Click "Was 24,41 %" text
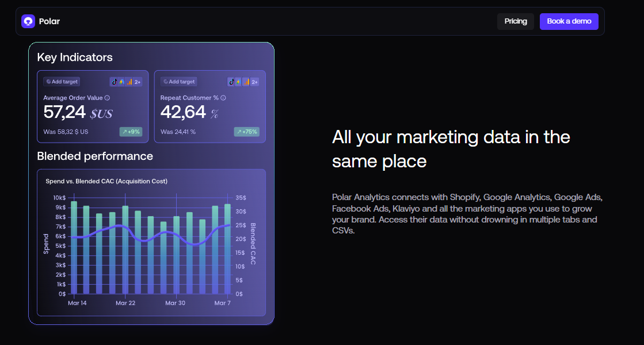This screenshot has width=644, height=345. click(178, 132)
